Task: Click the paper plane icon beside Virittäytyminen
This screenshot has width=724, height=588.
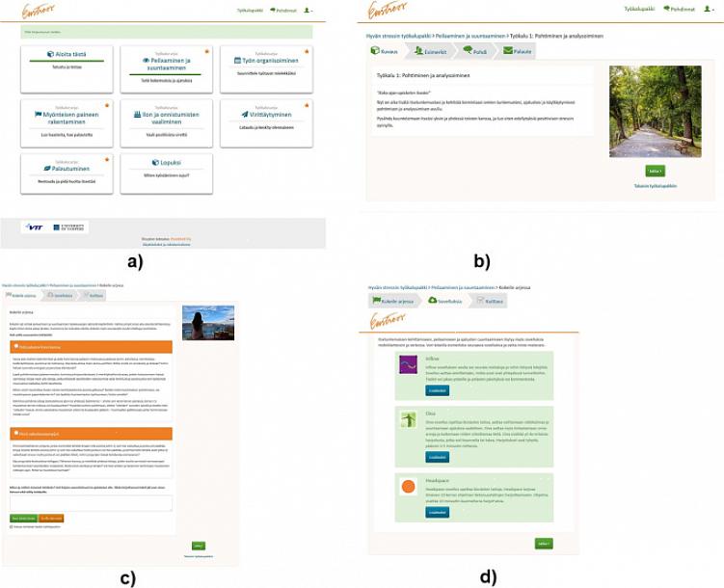Action: [x=242, y=114]
